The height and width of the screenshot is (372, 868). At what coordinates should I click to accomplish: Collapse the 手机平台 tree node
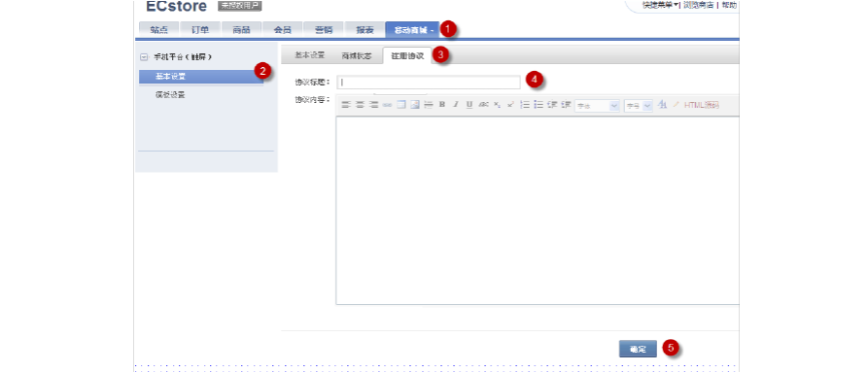coord(144,57)
